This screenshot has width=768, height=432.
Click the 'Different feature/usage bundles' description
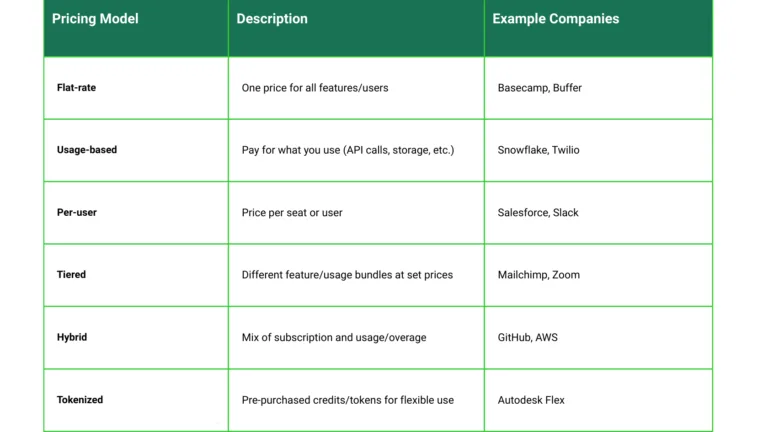pyautogui.click(x=347, y=275)
